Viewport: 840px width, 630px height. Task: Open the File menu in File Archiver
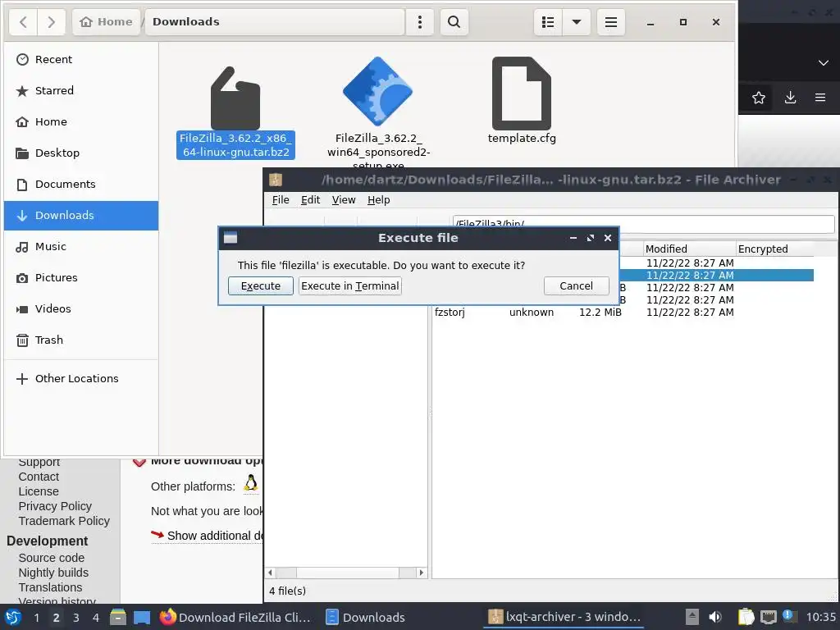point(281,200)
